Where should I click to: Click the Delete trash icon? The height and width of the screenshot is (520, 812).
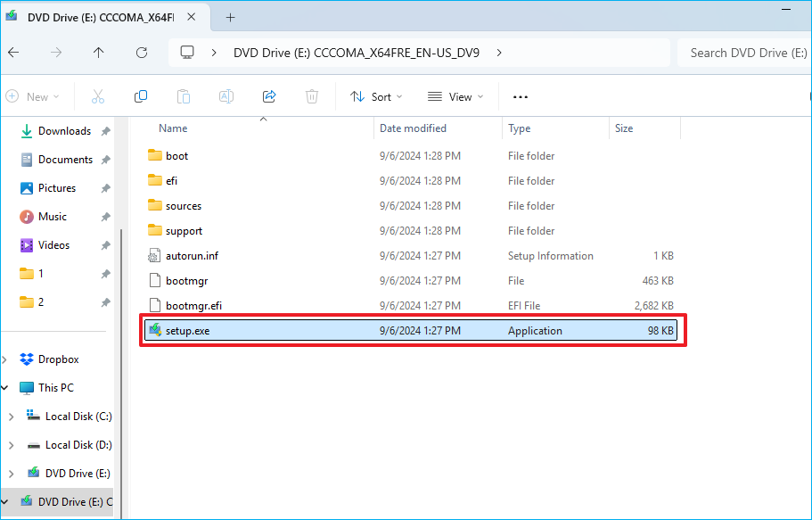pos(312,96)
